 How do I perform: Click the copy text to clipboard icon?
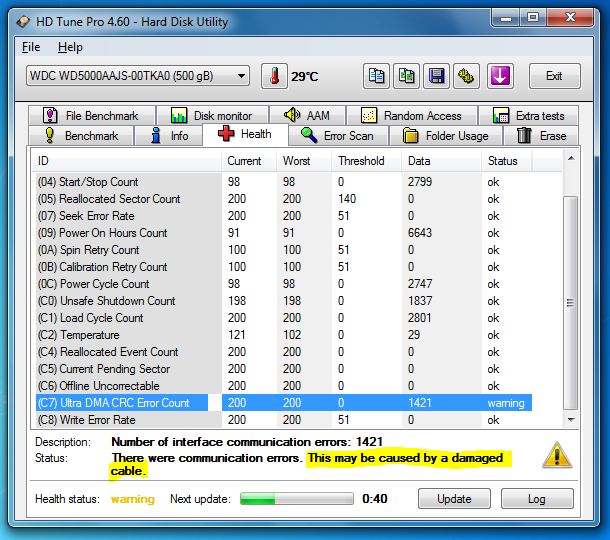pos(376,76)
